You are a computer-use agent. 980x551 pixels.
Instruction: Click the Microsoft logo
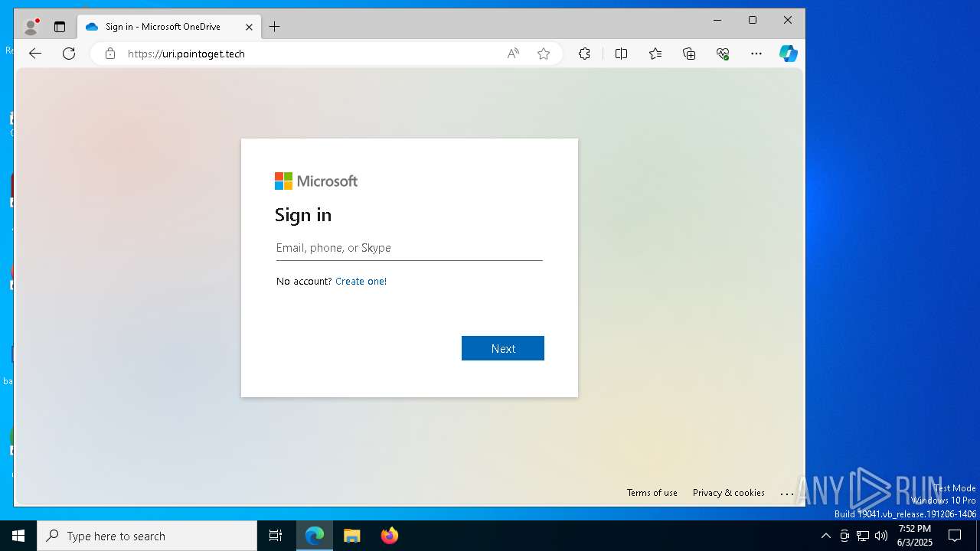(x=316, y=181)
